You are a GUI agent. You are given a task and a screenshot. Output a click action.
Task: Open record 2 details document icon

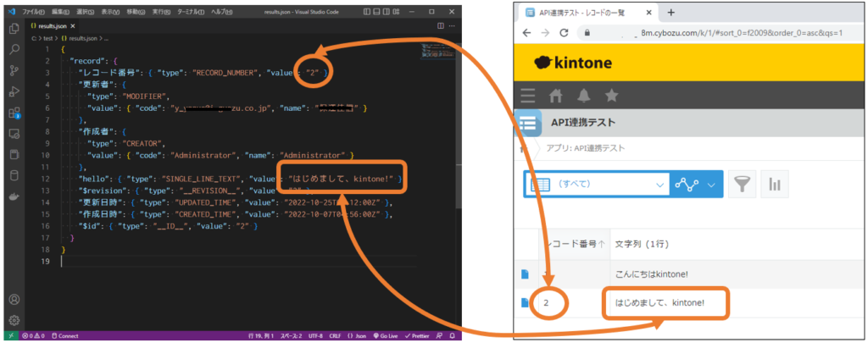525,302
